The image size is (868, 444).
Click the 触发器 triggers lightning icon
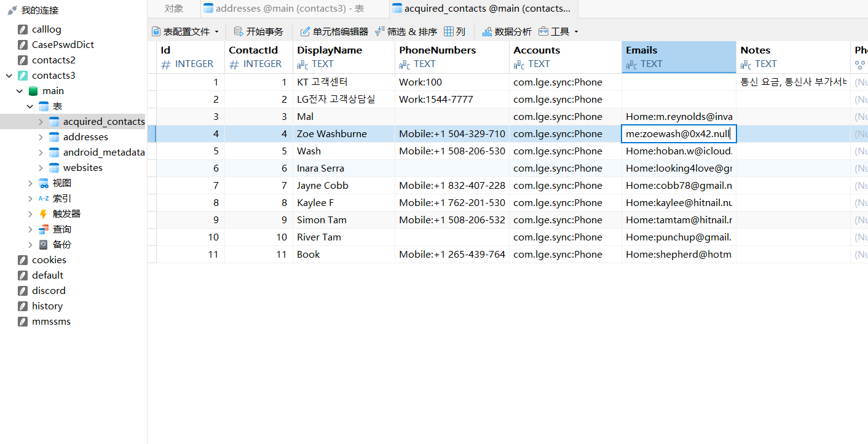44,214
